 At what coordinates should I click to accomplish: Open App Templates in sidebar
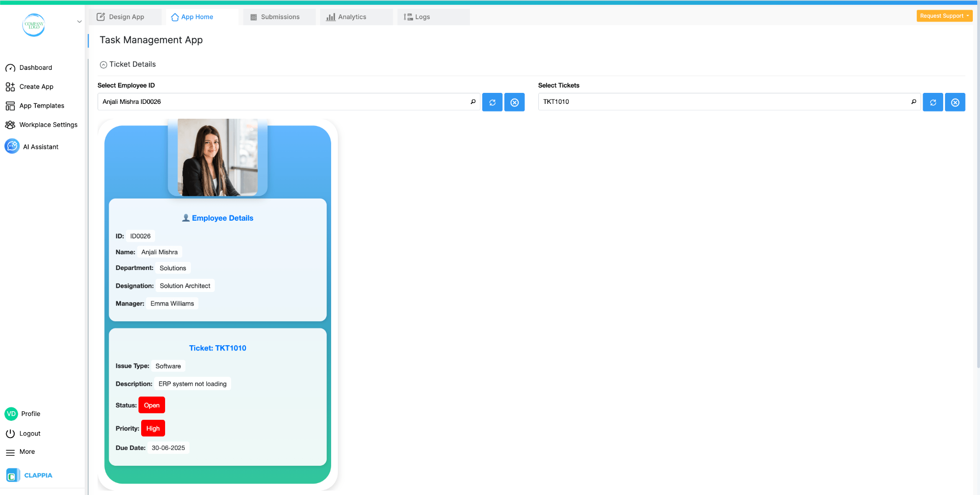(42, 106)
